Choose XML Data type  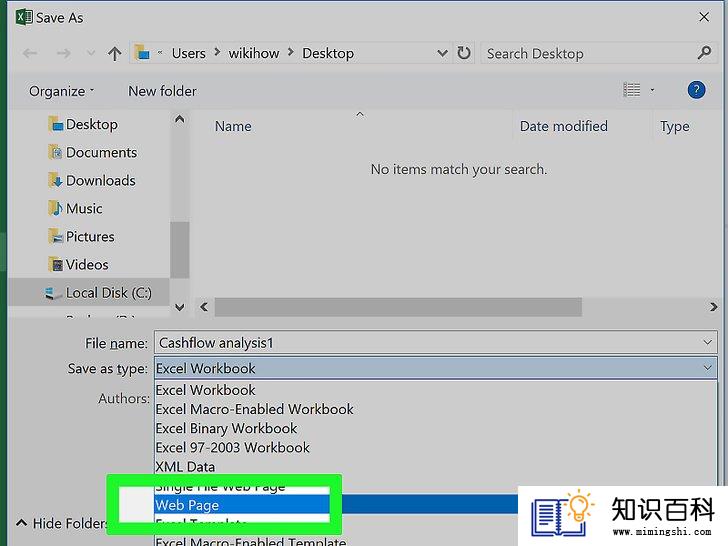point(436,467)
